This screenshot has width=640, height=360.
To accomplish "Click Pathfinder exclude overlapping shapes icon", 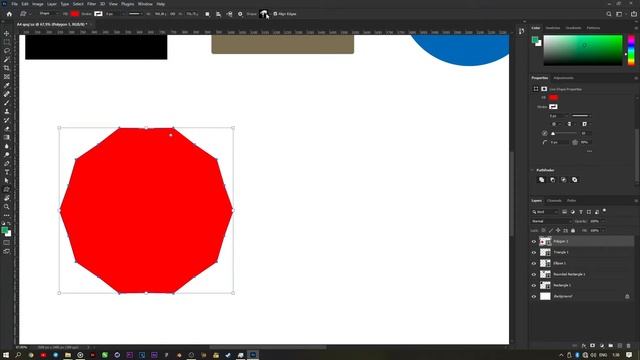I will [575, 180].
